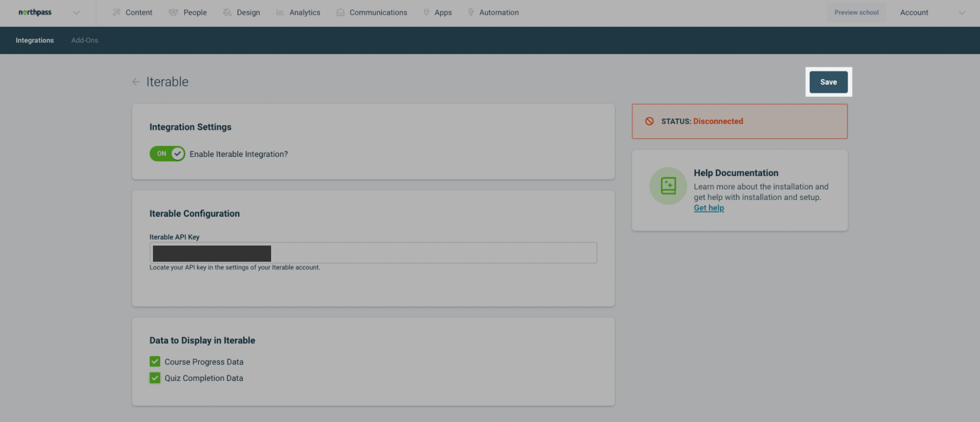Toggle the Enable Iterable Integration switch
Image resolution: width=980 pixels, height=422 pixels.
pyautogui.click(x=167, y=153)
